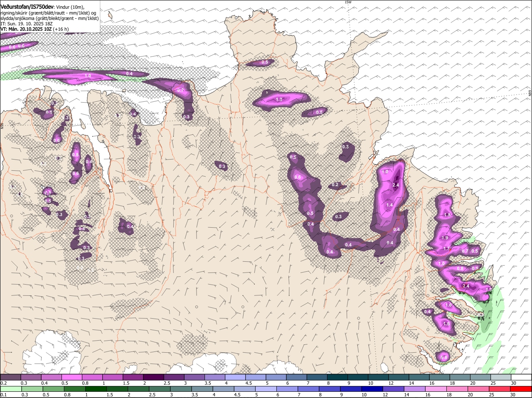Select pale green 0.1 swatch in bottom legend row
Viewport: 532px width, 398px height.
point(10,389)
